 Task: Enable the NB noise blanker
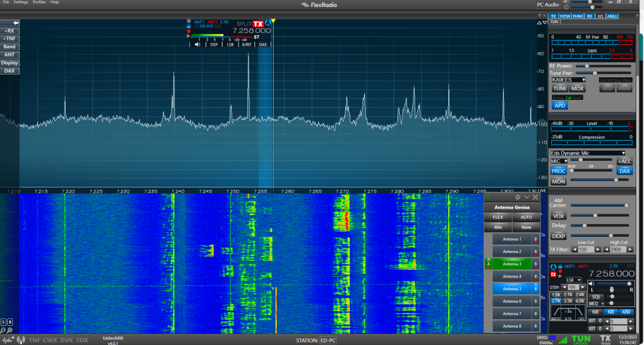click(595, 312)
